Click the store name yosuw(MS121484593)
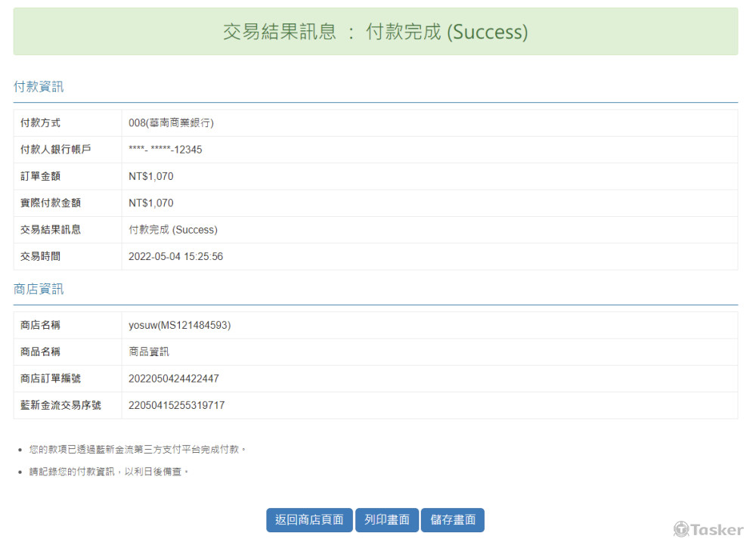 [x=180, y=325]
